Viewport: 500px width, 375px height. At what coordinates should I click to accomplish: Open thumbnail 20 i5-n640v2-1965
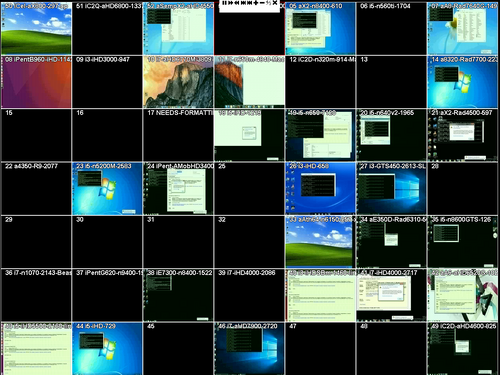[391, 135]
